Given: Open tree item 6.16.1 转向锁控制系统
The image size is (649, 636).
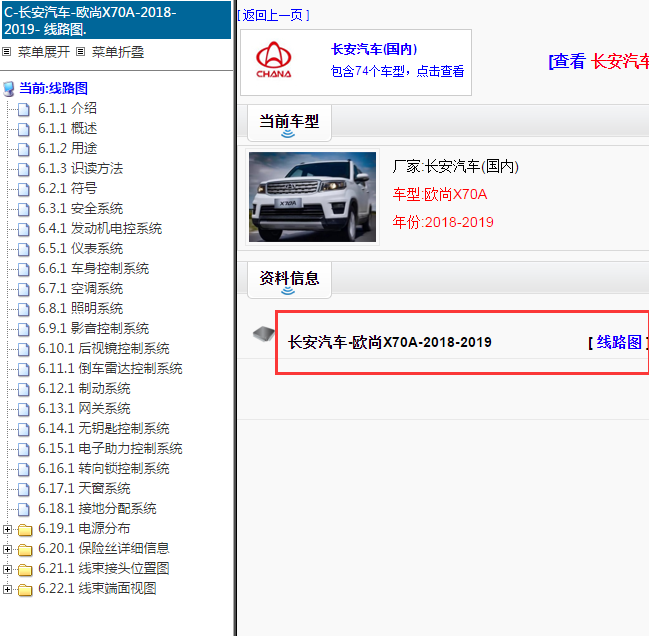Looking at the screenshot, I should pyautogui.click(x=103, y=468).
